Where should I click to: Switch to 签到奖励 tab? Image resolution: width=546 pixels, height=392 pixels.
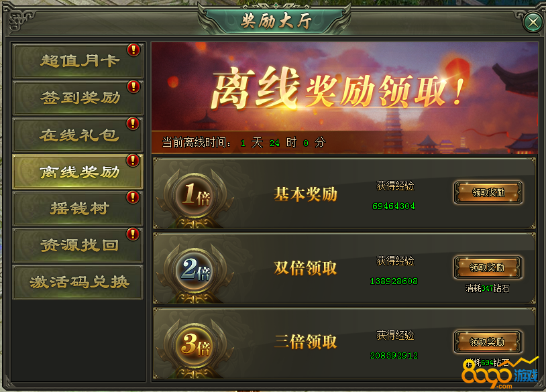click(78, 98)
